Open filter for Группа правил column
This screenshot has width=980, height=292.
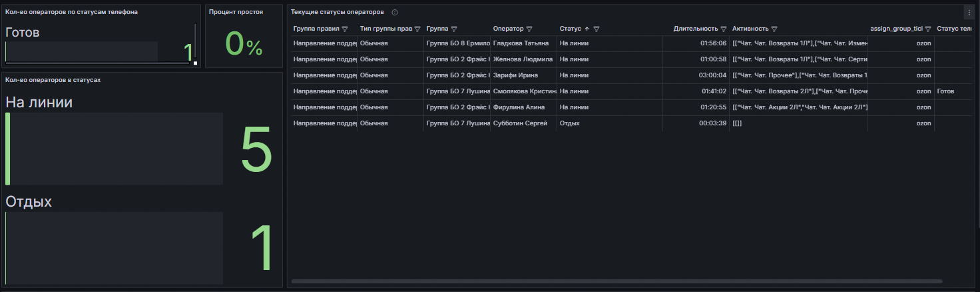pyautogui.click(x=345, y=29)
